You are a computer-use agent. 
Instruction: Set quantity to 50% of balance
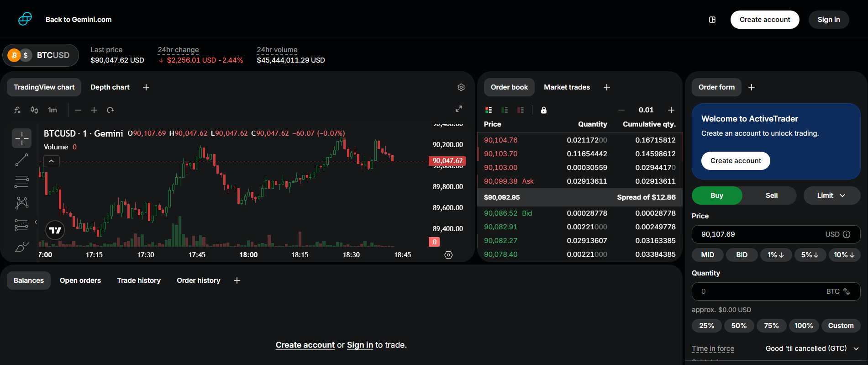[739, 326]
